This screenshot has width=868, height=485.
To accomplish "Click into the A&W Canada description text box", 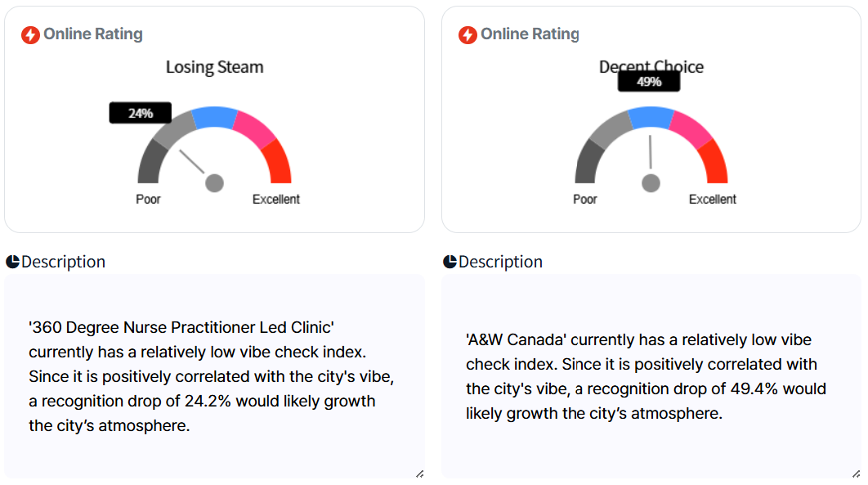I will (651, 376).
